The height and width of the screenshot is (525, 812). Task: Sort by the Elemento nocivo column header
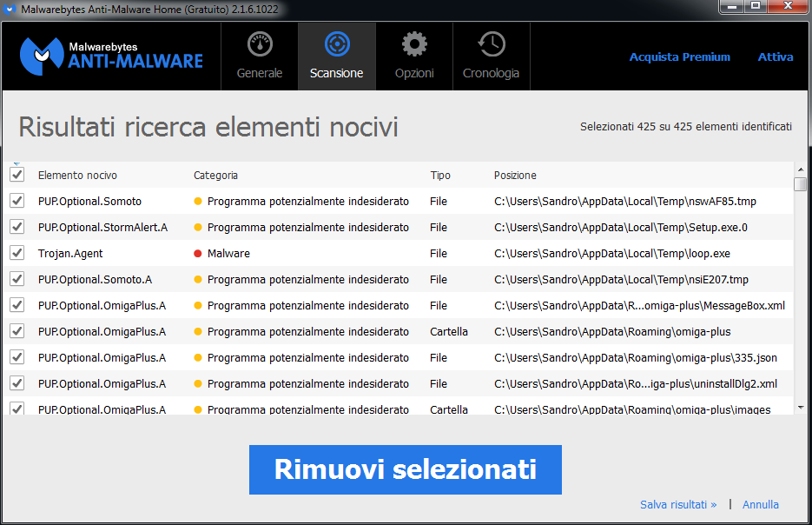[x=77, y=176]
